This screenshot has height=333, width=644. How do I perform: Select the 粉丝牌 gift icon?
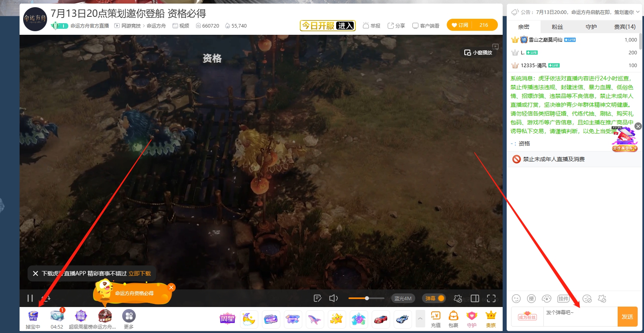271,319
